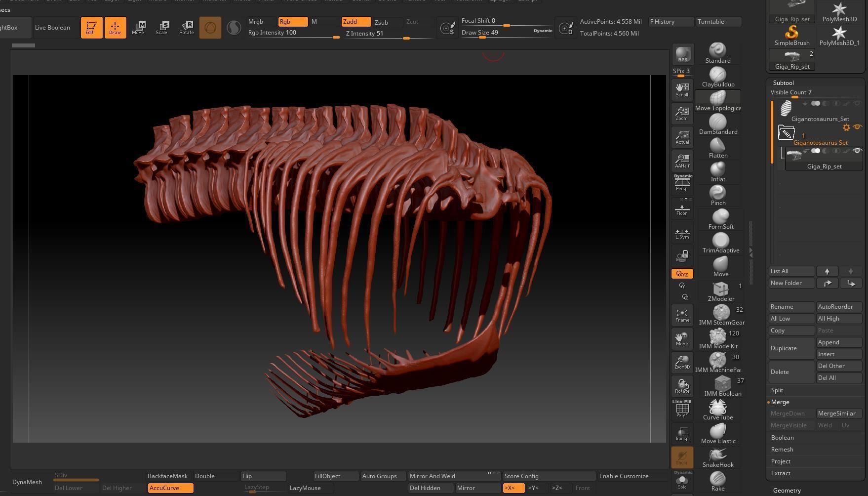Expand the Extract section
This screenshot has width=868, height=496.
click(x=781, y=473)
